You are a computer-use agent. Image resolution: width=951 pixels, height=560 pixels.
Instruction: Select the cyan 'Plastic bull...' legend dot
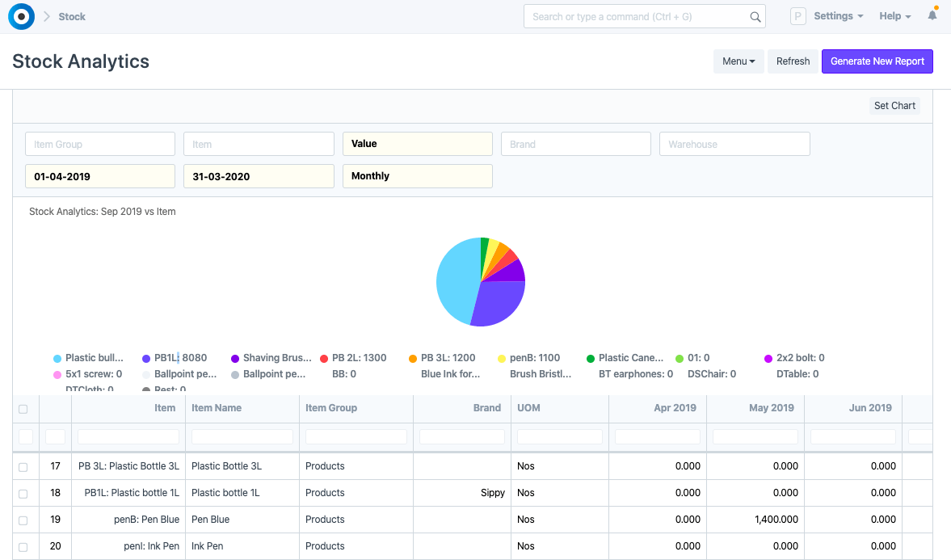click(56, 358)
